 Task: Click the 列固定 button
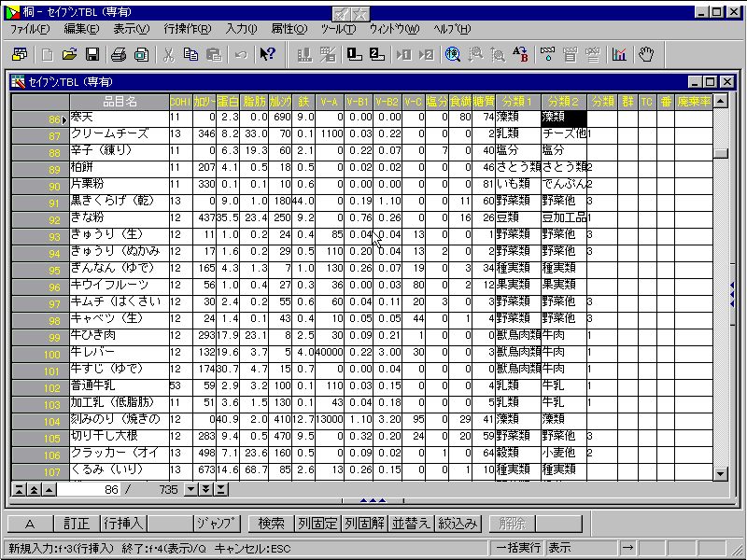click(x=318, y=524)
